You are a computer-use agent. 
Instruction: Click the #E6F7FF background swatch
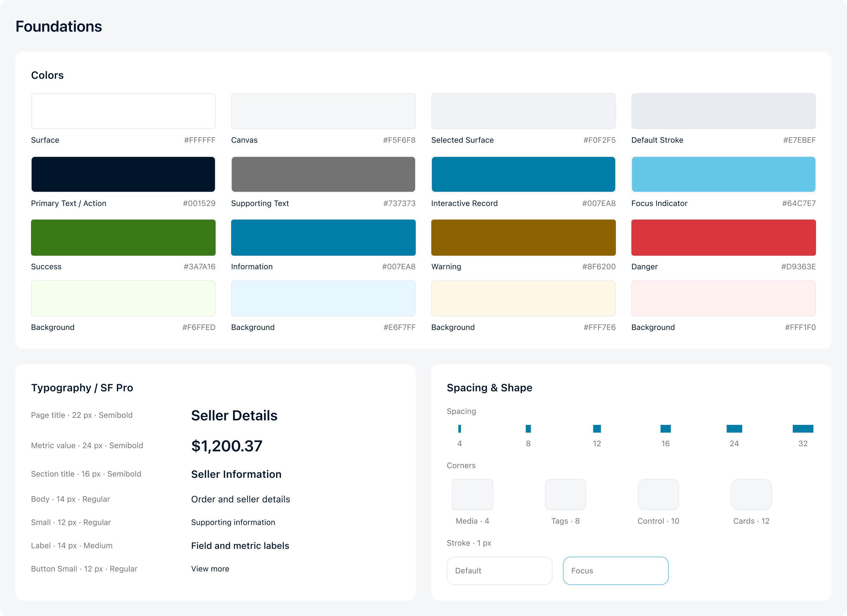click(323, 298)
